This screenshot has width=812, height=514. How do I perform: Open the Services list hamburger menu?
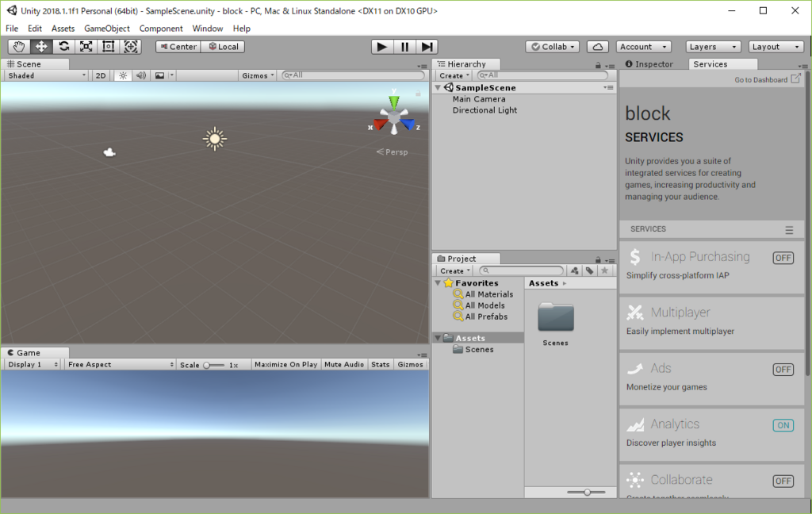tap(789, 230)
